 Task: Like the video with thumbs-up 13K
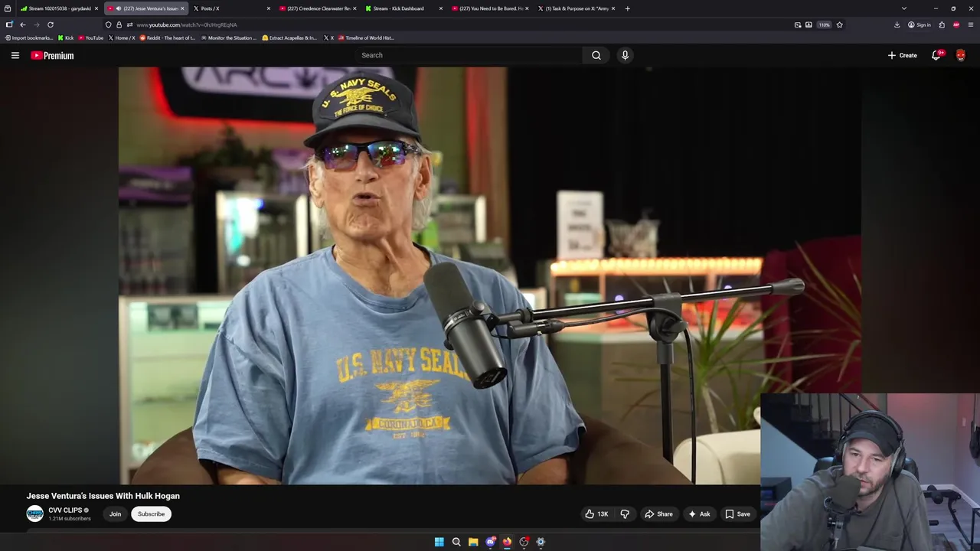point(596,514)
